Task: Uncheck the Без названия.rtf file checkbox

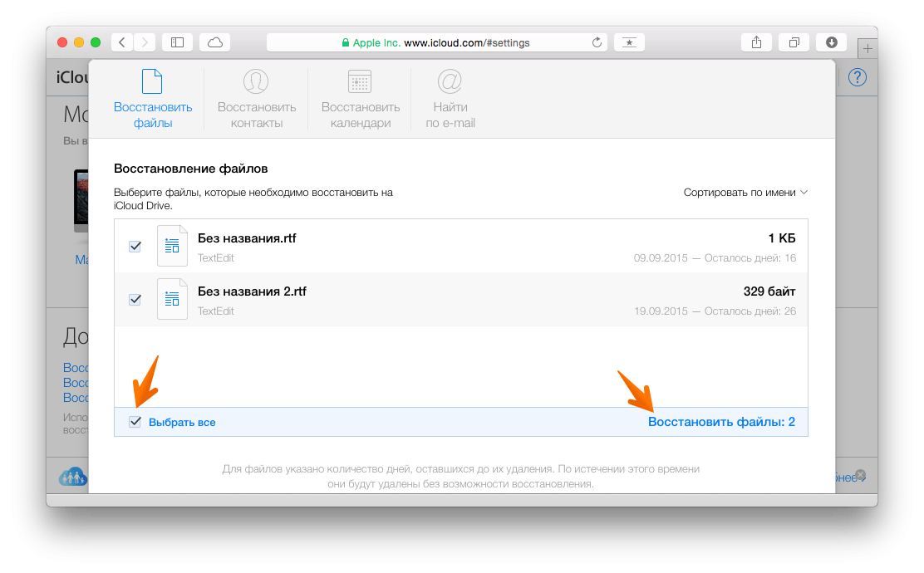Action: point(135,247)
